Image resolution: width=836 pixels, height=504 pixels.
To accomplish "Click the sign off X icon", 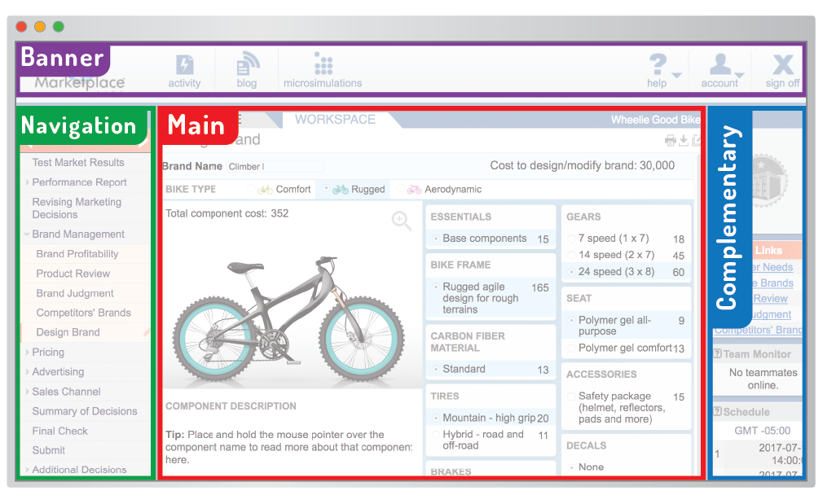I will (781, 67).
